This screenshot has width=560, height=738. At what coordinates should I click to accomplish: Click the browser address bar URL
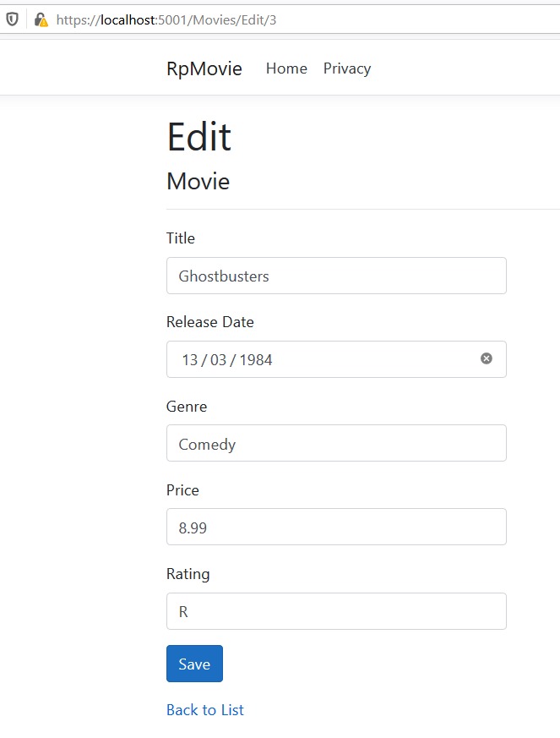click(x=166, y=19)
